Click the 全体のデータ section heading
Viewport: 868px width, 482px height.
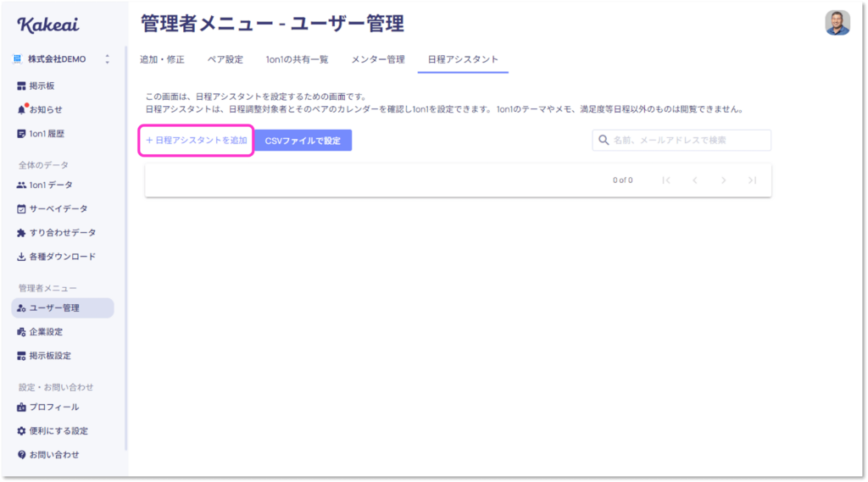click(x=44, y=165)
